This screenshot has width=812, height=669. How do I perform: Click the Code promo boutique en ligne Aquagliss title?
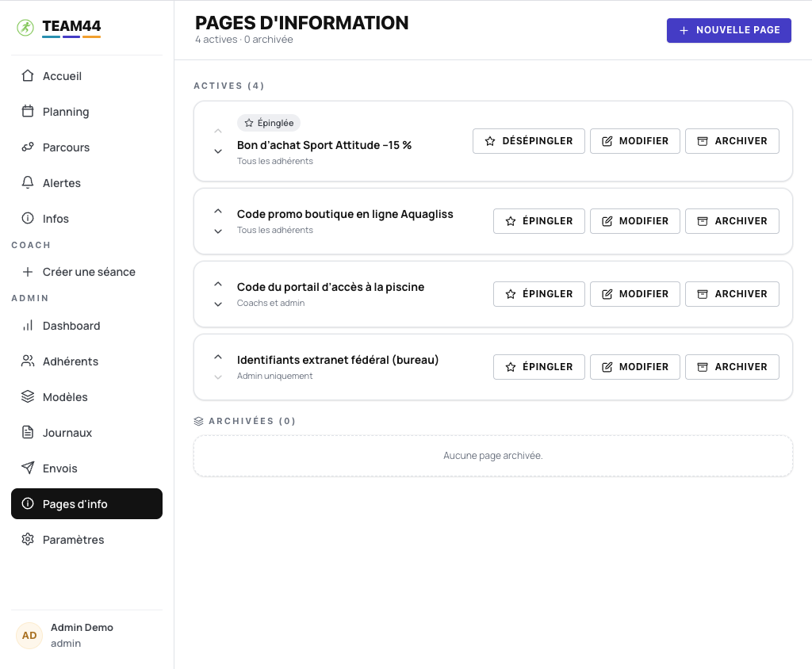point(345,214)
